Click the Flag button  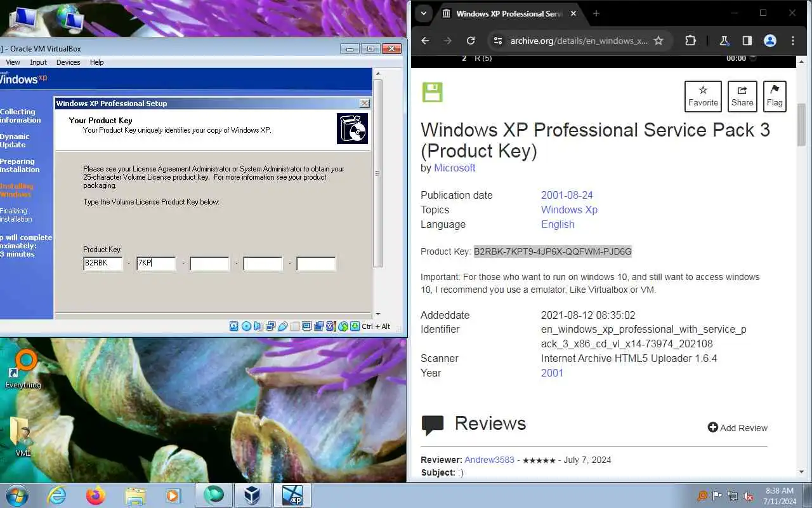pyautogui.click(x=775, y=97)
